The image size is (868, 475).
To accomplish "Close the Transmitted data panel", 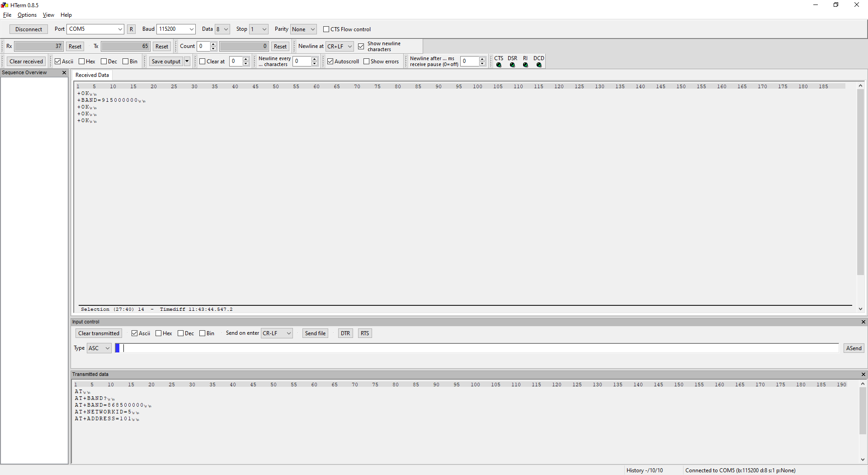I will coord(863,375).
